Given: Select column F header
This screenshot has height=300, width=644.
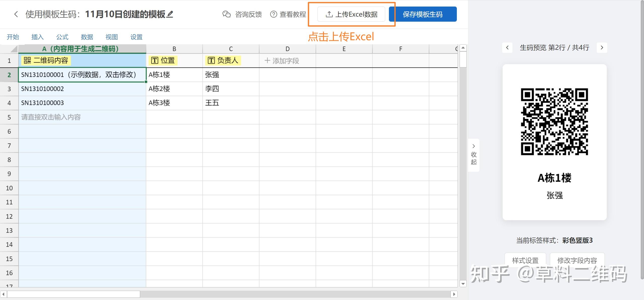Looking at the screenshot, I should click(401, 49).
